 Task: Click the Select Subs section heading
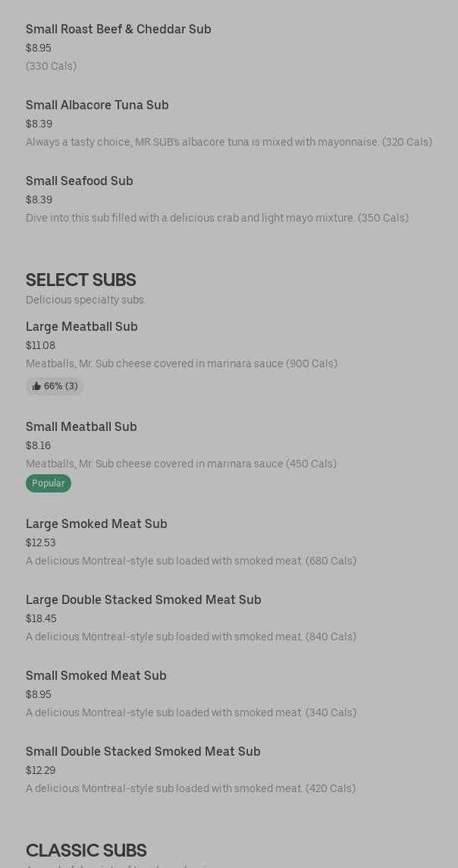81,280
